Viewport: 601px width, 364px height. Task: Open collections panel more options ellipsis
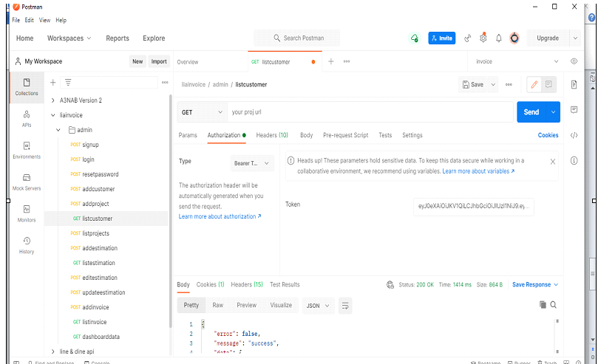[x=165, y=82]
